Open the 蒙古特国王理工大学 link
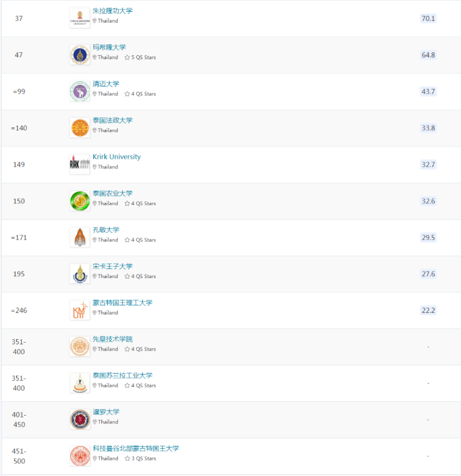 [122, 303]
